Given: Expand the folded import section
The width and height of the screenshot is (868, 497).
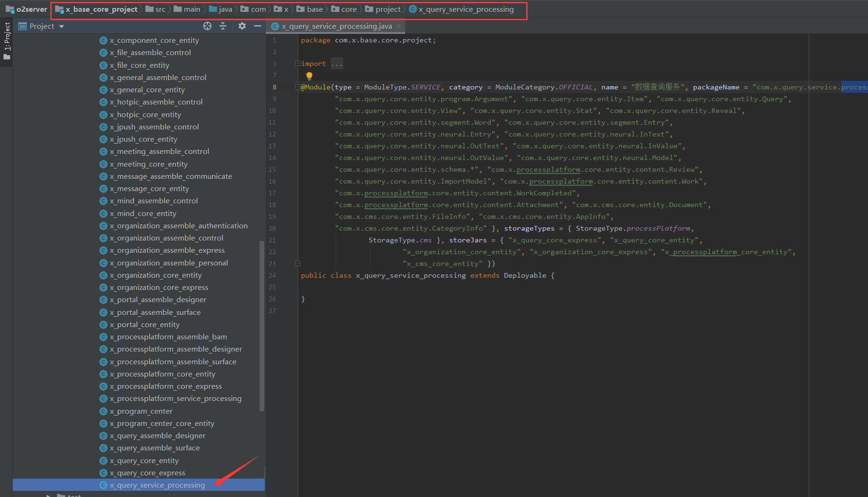Looking at the screenshot, I should point(297,64).
